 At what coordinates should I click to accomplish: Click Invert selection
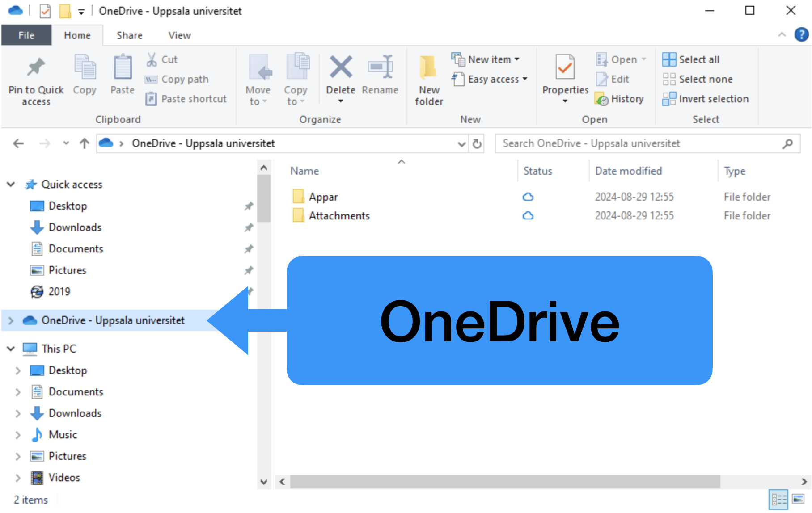point(706,99)
